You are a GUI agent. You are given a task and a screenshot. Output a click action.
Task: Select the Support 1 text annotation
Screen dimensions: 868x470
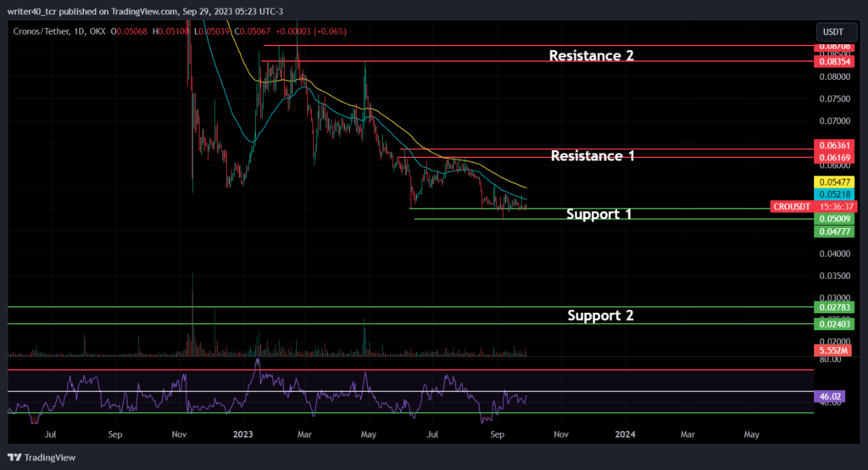(599, 214)
